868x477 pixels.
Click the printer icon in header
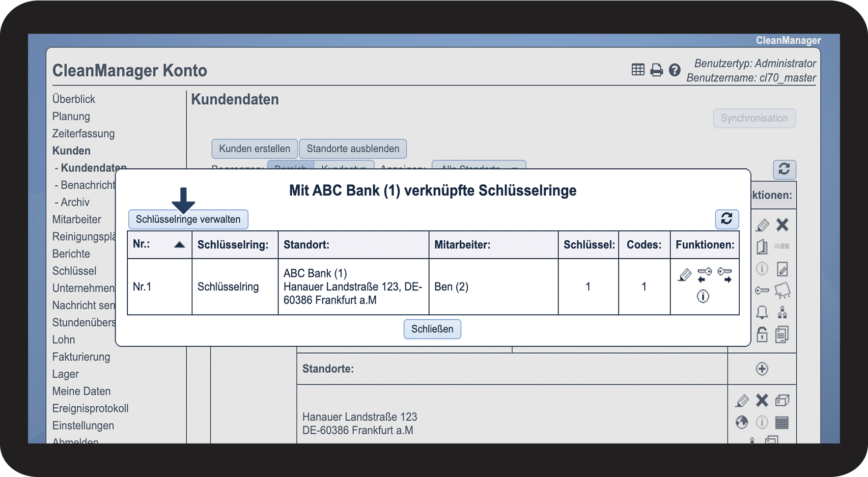click(656, 70)
